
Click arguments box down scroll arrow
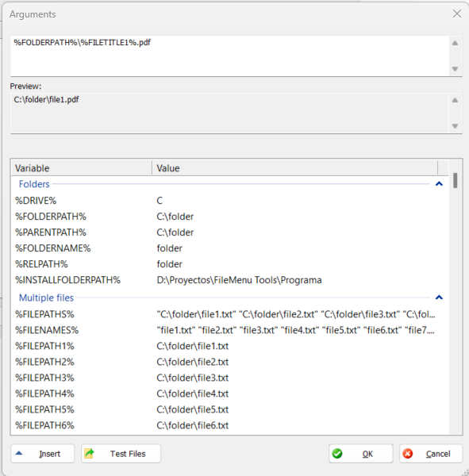[455, 69]
